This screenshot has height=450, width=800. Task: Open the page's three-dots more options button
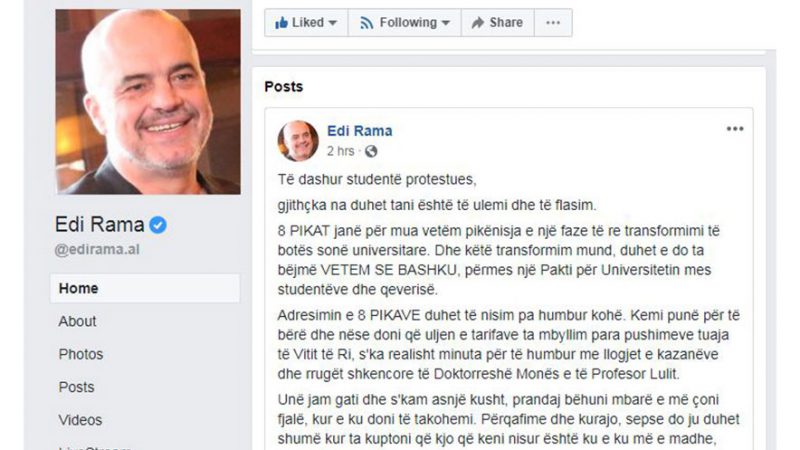(x=553, y=23)
